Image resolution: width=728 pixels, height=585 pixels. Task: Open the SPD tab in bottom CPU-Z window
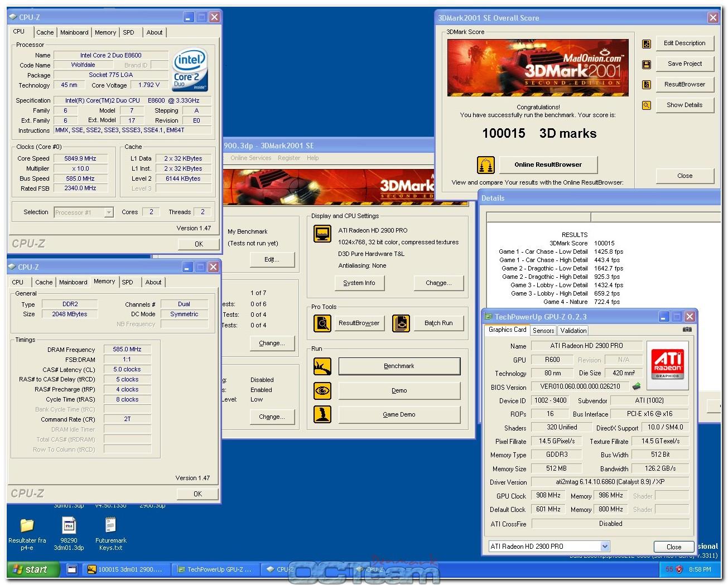[127, 282]
